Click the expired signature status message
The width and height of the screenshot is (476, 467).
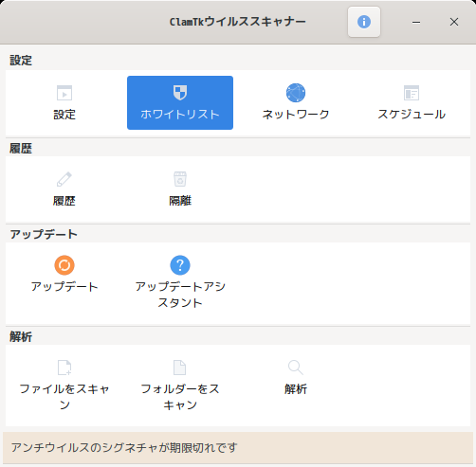124,448
